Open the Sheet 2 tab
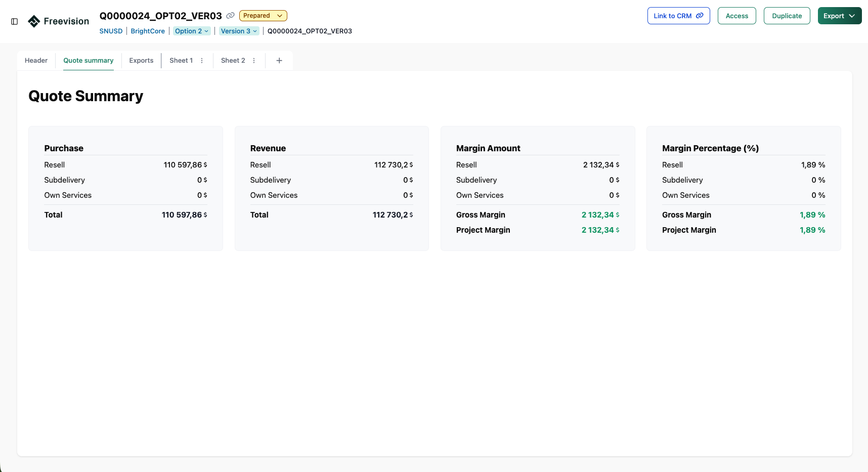868x472 pixels. (233, 61)
